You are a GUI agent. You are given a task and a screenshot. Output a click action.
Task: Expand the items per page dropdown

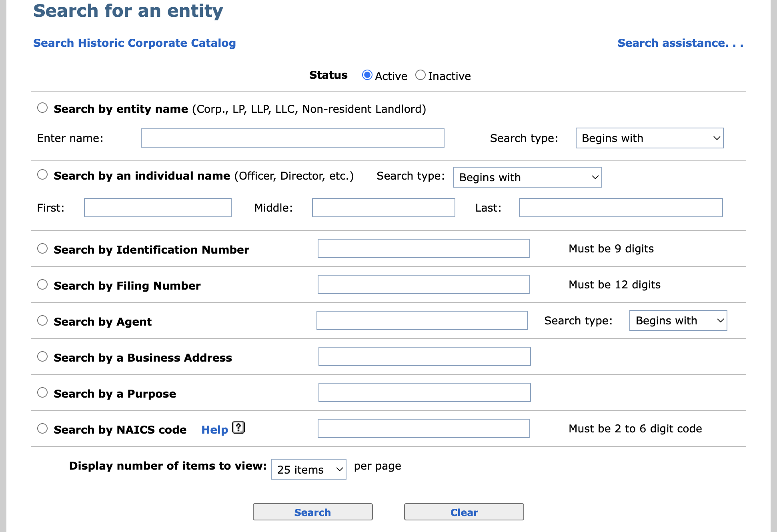308,470
